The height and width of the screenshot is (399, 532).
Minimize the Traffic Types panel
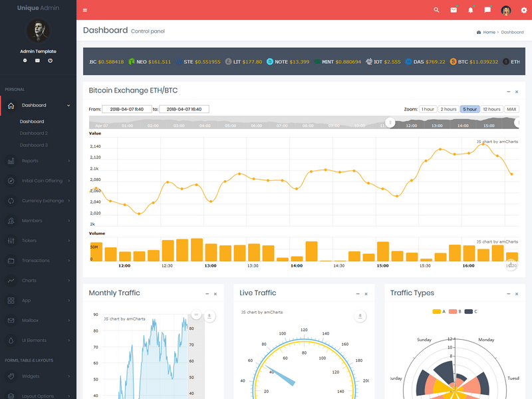click(x=508, y=294)
